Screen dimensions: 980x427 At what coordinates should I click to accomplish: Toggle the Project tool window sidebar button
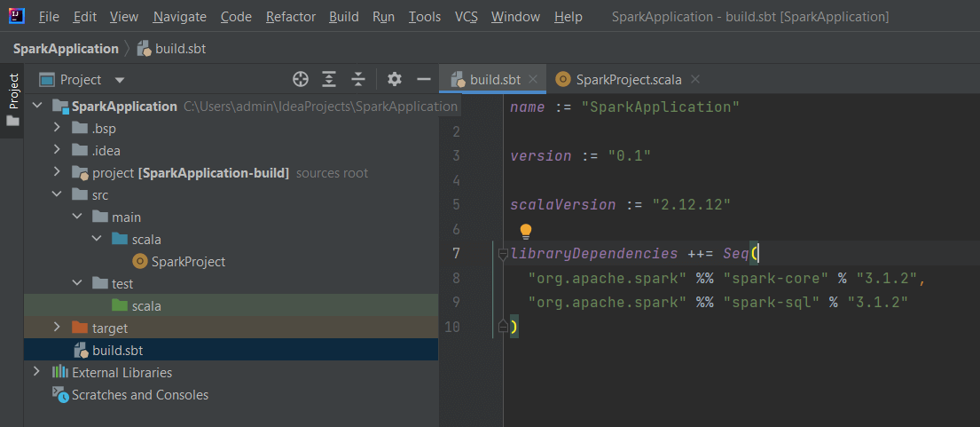[x=12, y=98]
